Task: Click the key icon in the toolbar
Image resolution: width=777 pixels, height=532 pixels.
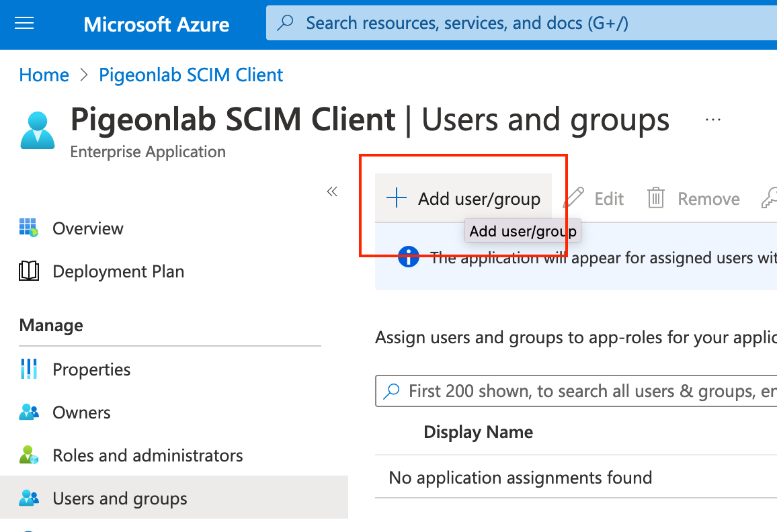Action: (x=770, y=198)
